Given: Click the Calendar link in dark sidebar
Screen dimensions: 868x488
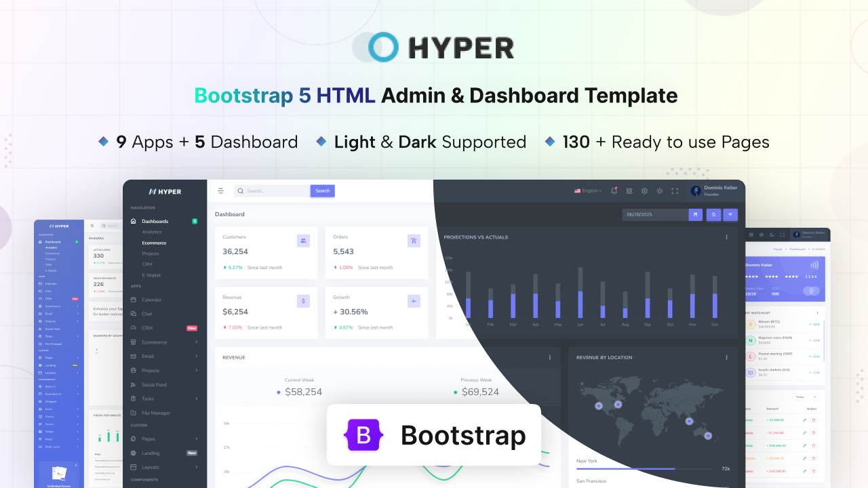Looking at the screenshot, I should (x=152, y=300).
